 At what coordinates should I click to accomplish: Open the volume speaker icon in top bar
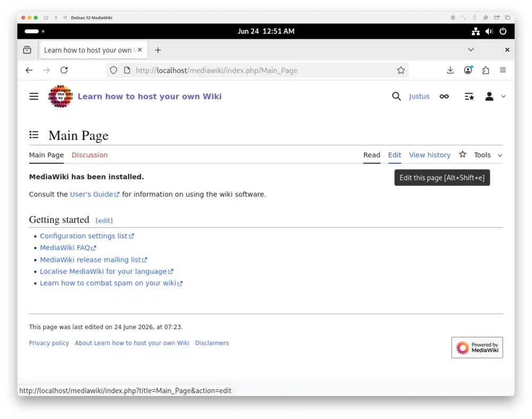pos(489,31)
